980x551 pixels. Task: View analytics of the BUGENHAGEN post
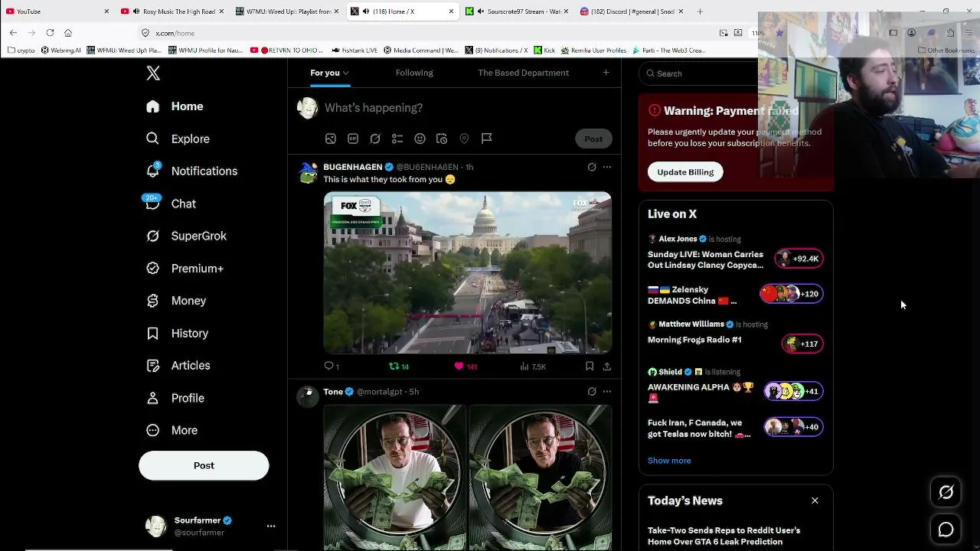(533, 367)
